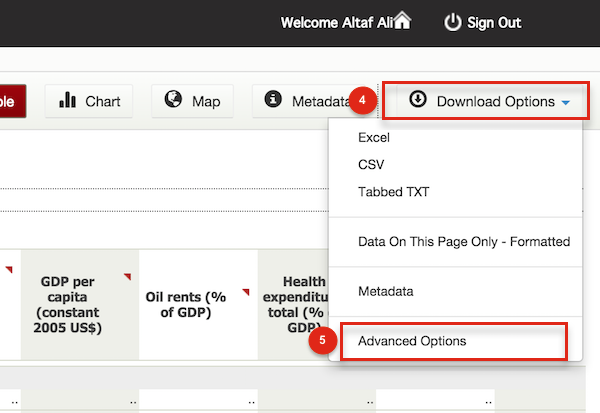
Task: Click the download arrow icon in Download Options
Action: click(418, 100)
